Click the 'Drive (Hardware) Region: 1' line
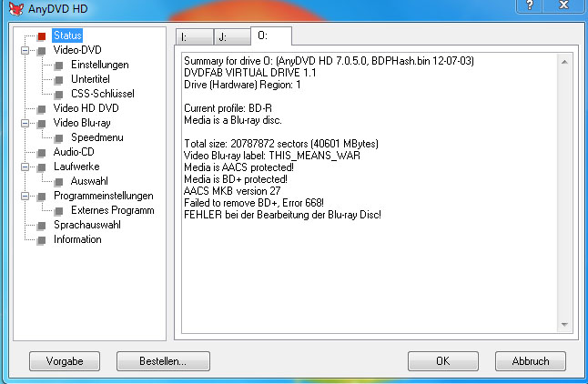 pos(242,85)
